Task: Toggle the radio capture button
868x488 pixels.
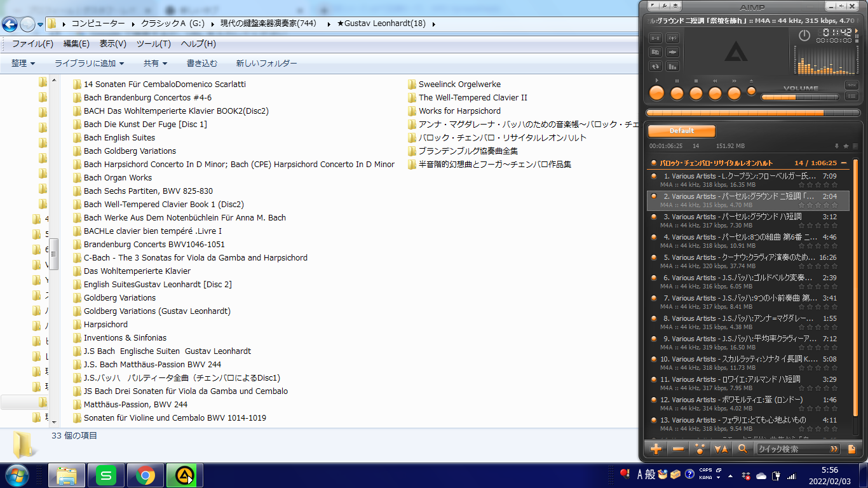Action: point(672,38)
